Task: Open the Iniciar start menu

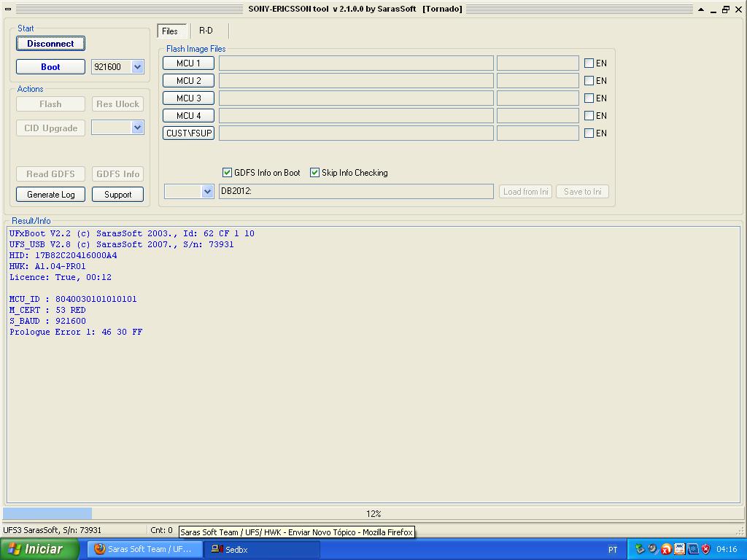Action: click(x=39, y=549)
